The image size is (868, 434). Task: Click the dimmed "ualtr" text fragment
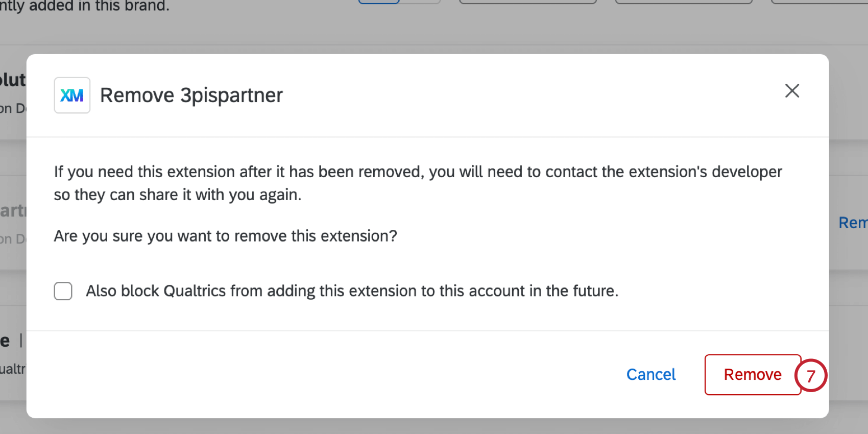pos(12,369)
